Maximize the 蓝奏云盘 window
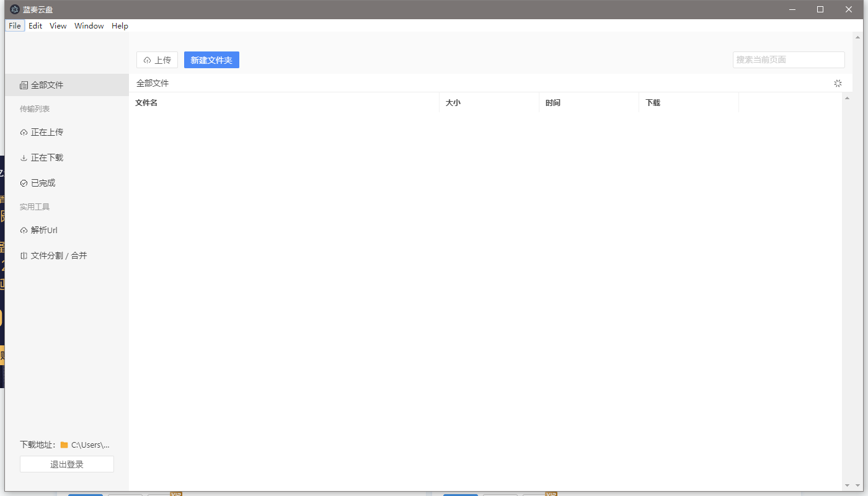 pos(820,9)
